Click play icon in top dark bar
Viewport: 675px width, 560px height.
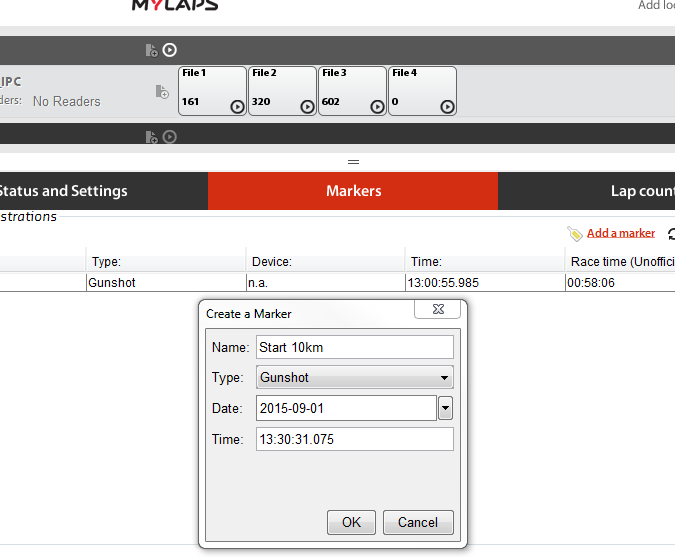170,50
